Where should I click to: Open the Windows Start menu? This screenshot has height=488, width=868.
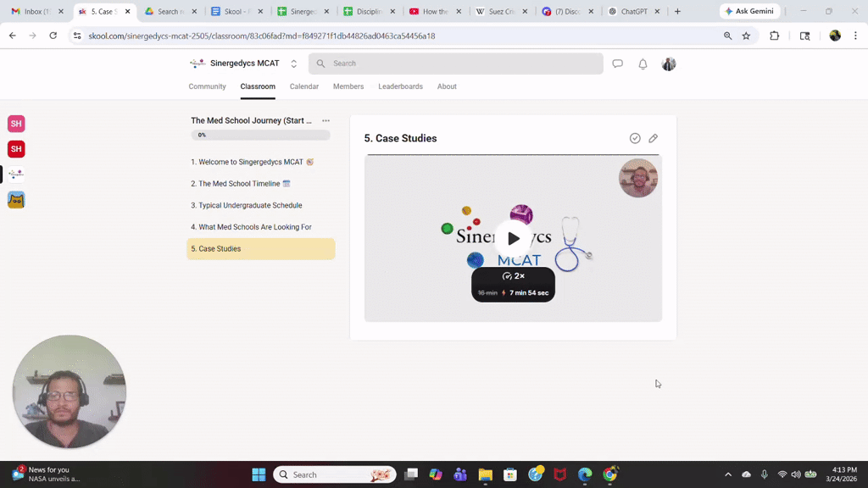[x=259, y=474]
